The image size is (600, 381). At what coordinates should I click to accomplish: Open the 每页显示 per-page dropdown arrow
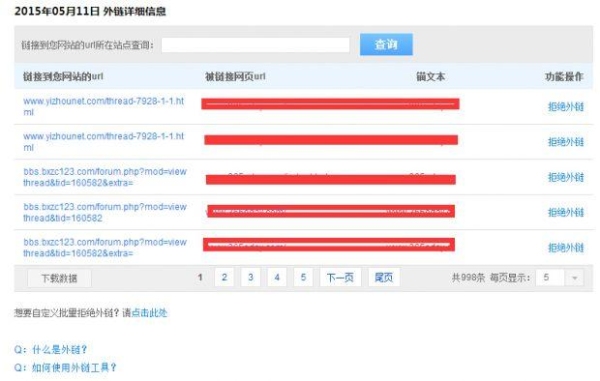point(574,278)
